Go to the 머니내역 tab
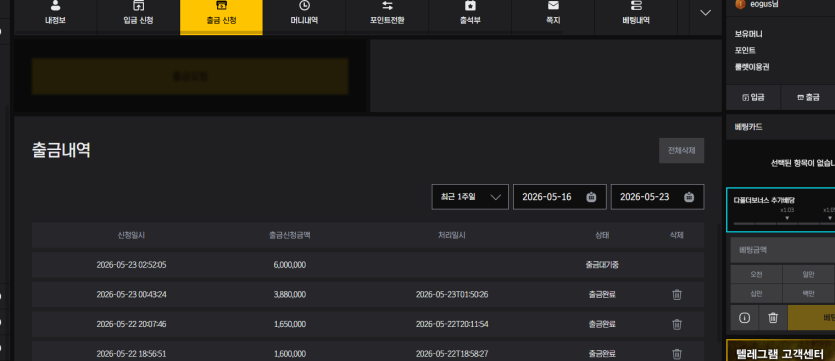The image size is (835, 361). click(304, 17)
